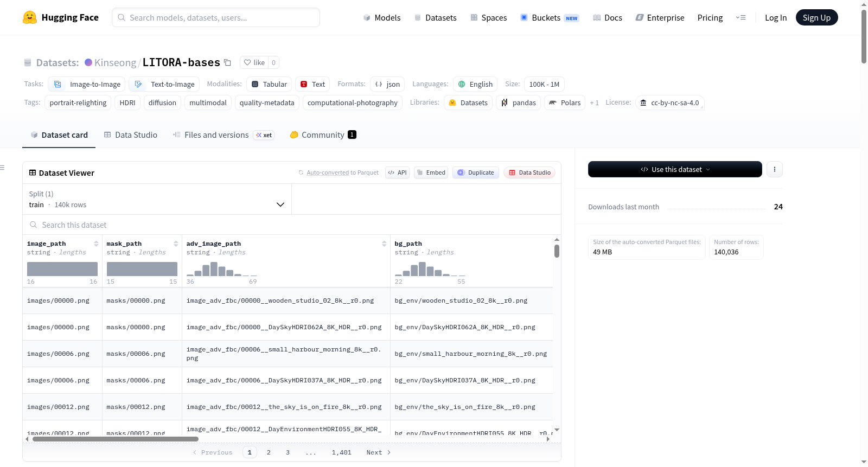Select the Image-to-Image task tag

pos(87,84)
